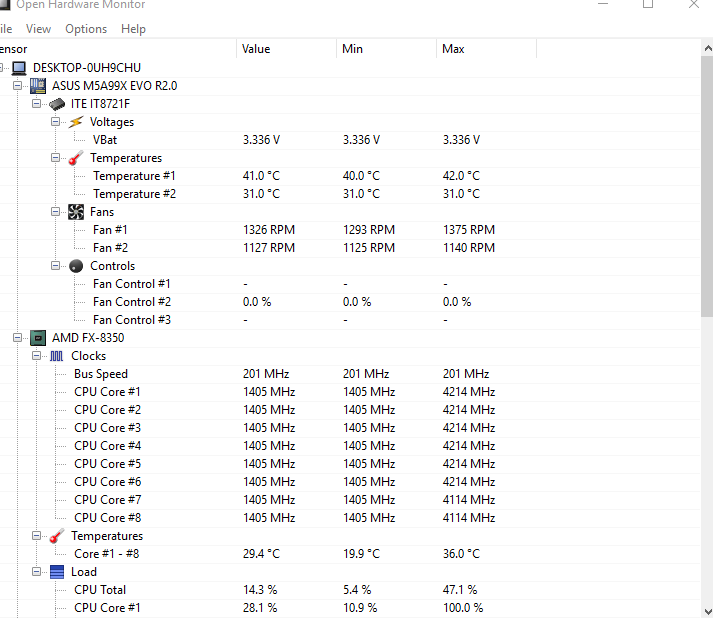Image resolution: width=713 pixels, height=618 pixels.
Task: Maximize the Open Hardware Monitor window
Action: click(648, 4)
